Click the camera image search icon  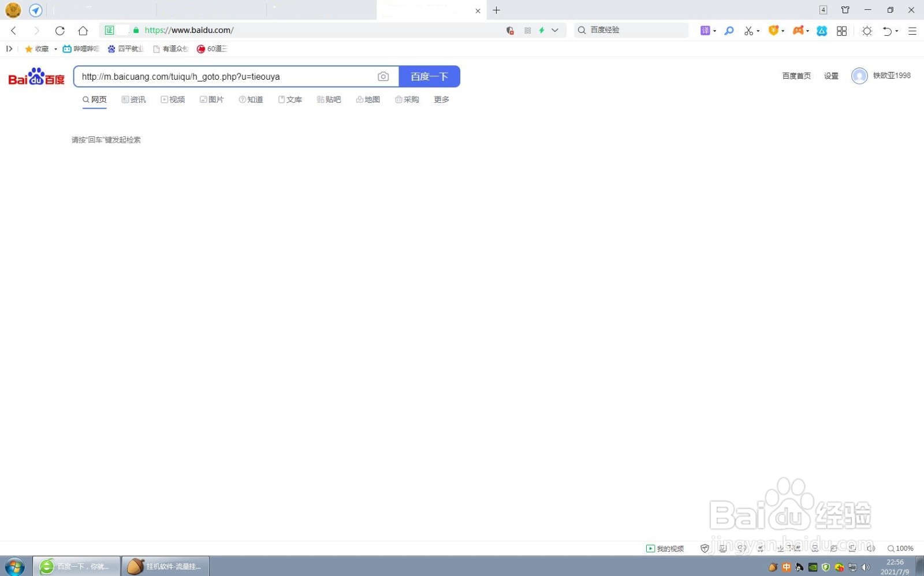[x=383, y=76]
